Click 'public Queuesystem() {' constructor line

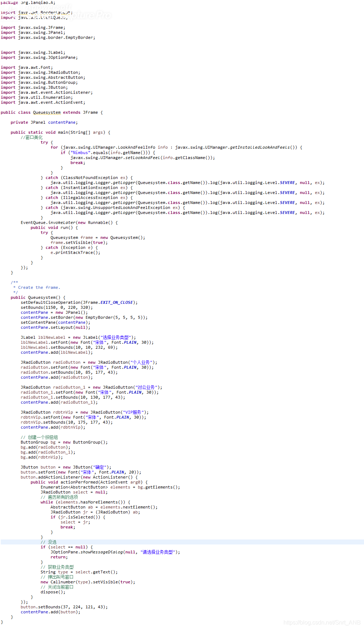coord(38,297)
